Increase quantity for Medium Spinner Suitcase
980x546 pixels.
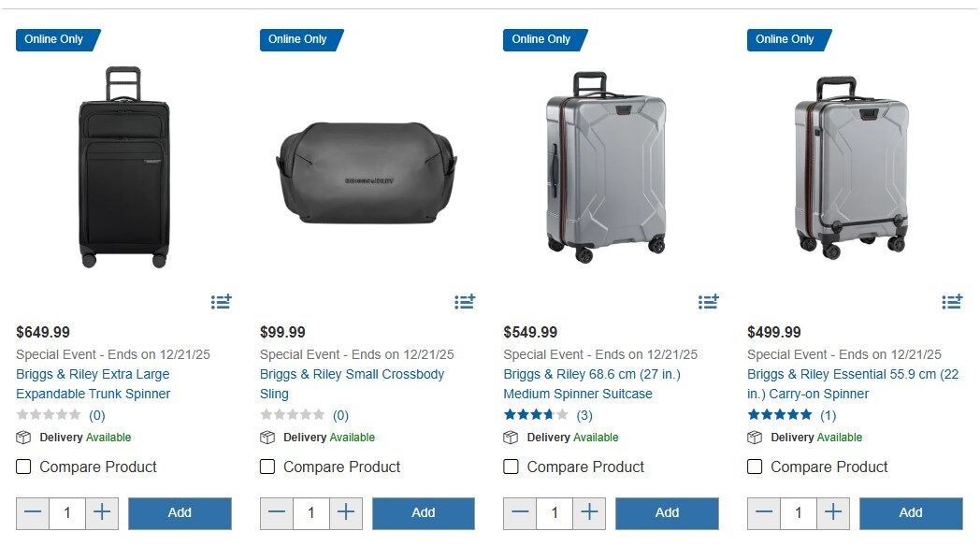[x=589, y=512]
